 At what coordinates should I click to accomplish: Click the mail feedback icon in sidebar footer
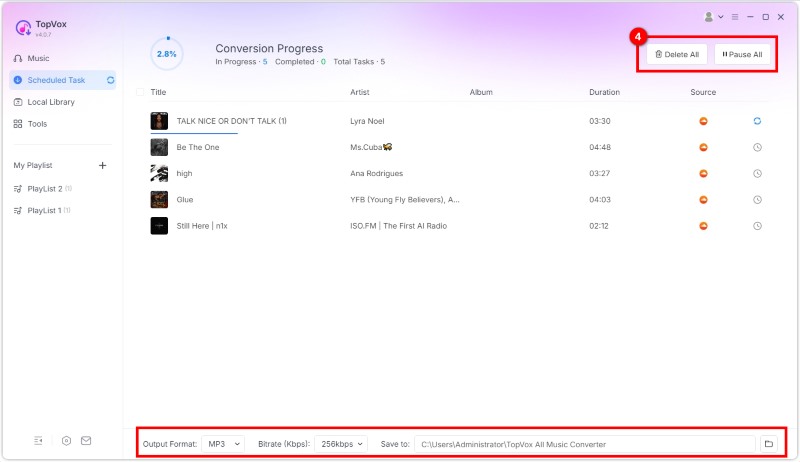[x=86, y=440]
